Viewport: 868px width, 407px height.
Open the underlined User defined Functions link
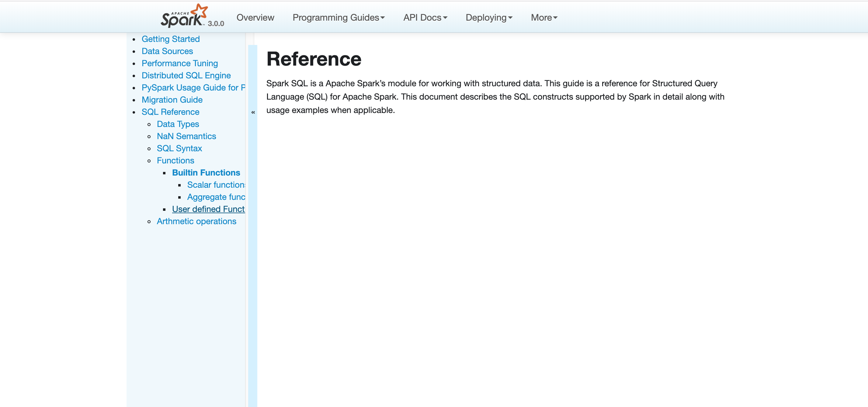pyautogui.click(x=208, y=209)
